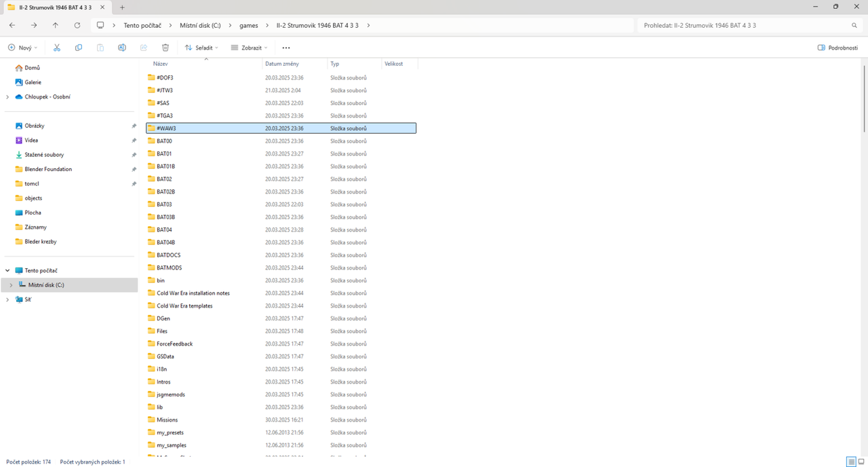Click games breadcrumb segment
This screenshot has height=467, width=868.
pos(249,25)
